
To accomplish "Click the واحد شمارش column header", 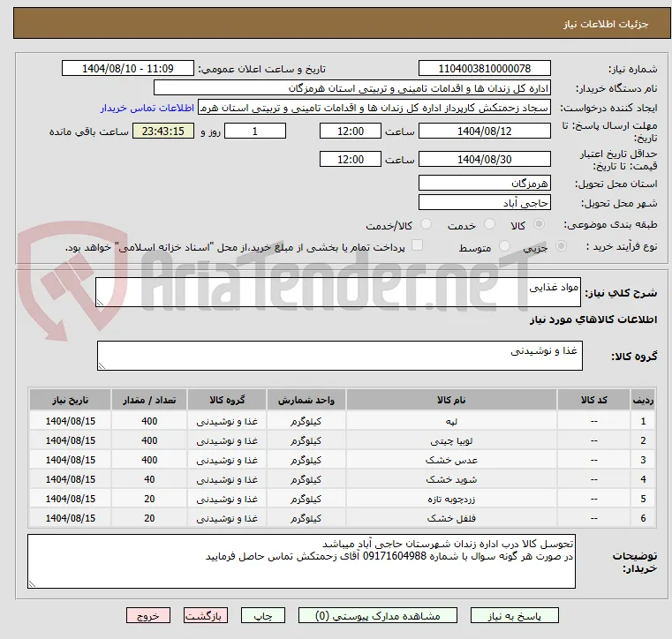I will [306, 400].
